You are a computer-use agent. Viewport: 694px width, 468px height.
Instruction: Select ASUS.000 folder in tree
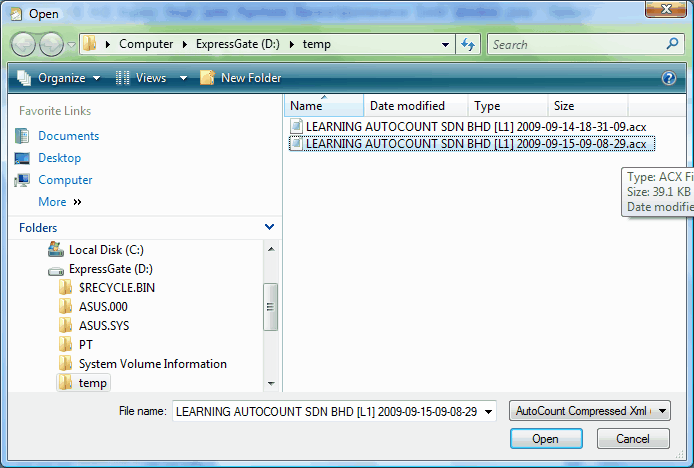(103, 307)
